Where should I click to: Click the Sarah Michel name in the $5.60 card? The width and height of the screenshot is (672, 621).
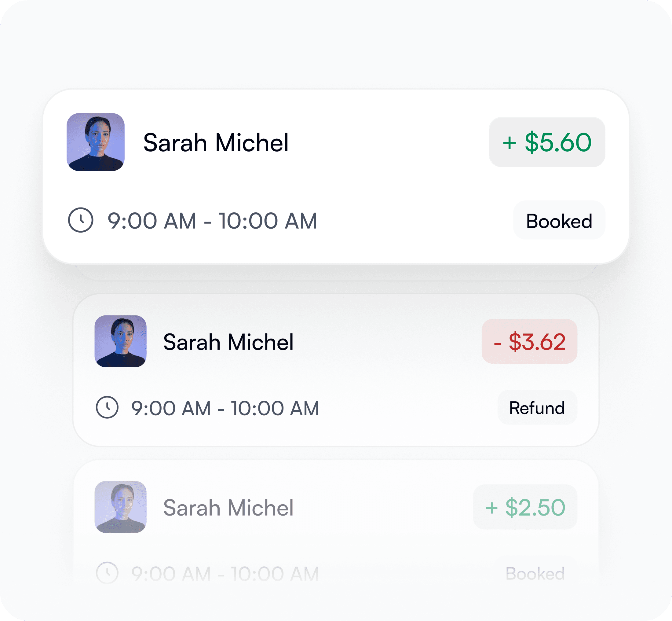216,142
